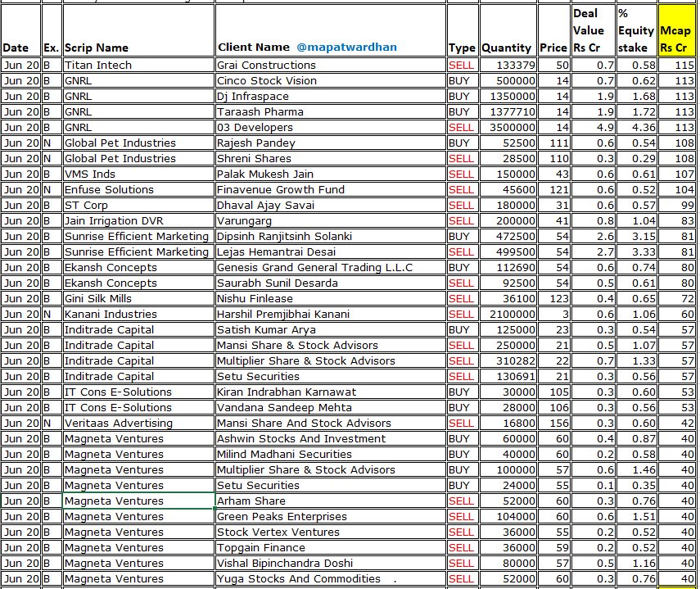The image size is (700, 589).
Task: Select the '@mapatwardhan' handle in the header
Action: pos(346,47)
